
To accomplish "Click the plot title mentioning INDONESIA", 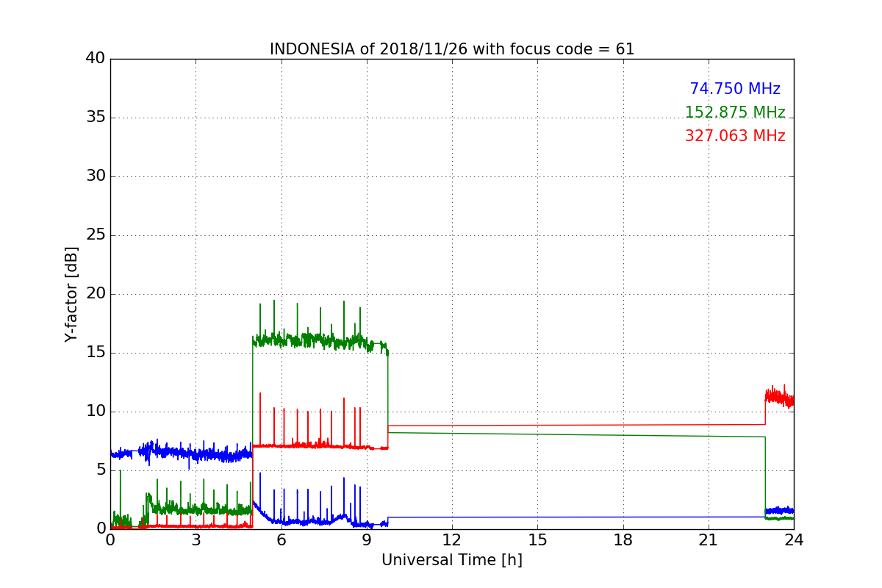I will pos(452,49).
